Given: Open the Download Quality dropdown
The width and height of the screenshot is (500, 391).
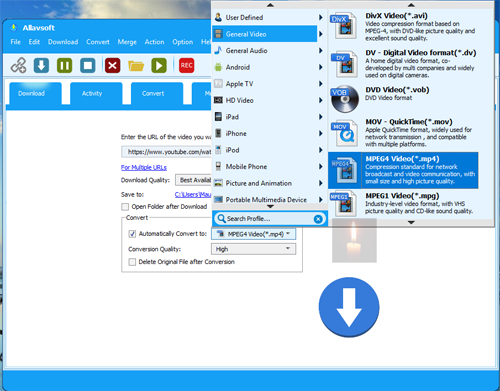Looking at the screenshot, I should pos(194,180).
